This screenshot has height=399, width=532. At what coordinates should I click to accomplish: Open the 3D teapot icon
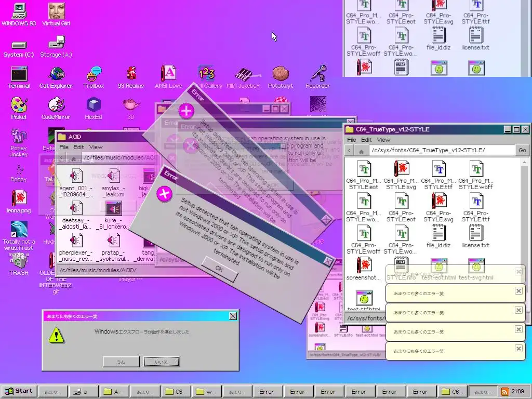[x=131, y=109]
